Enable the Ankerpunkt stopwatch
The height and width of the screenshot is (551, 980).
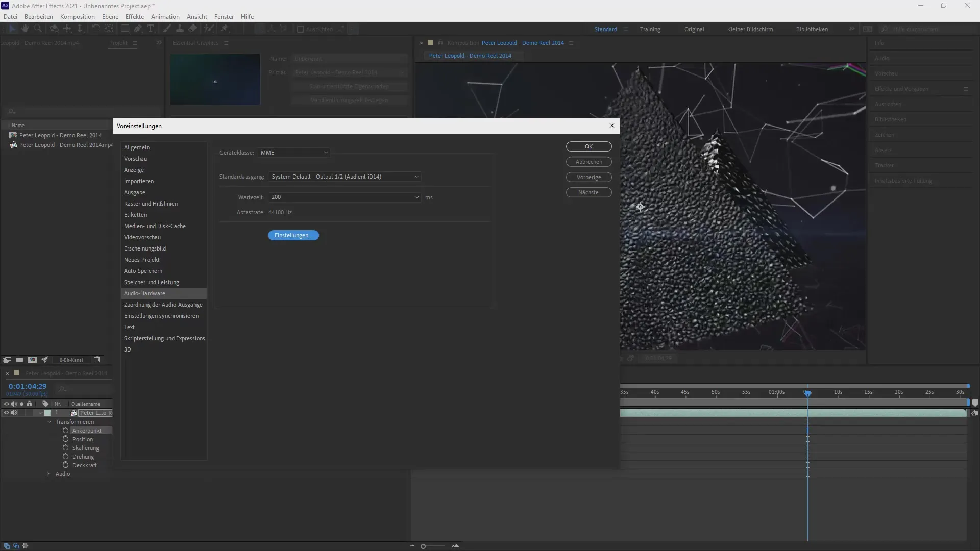(x=65, y=431)
